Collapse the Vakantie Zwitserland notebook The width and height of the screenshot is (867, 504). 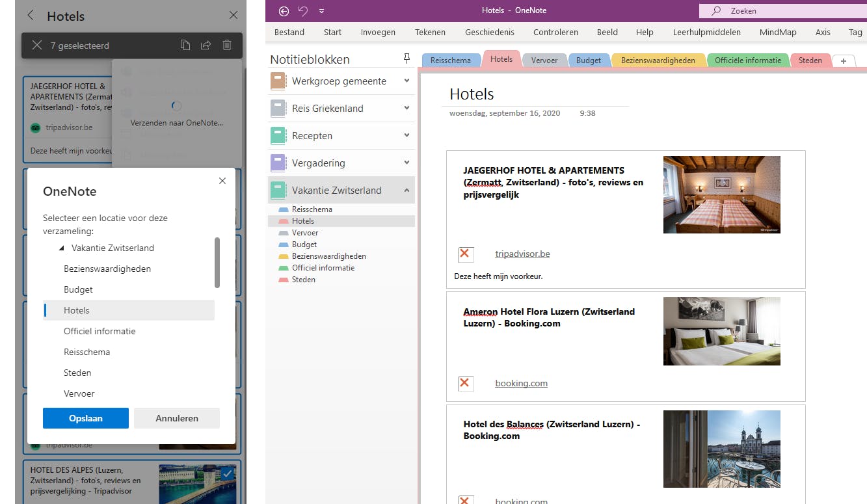click(407, 190)
